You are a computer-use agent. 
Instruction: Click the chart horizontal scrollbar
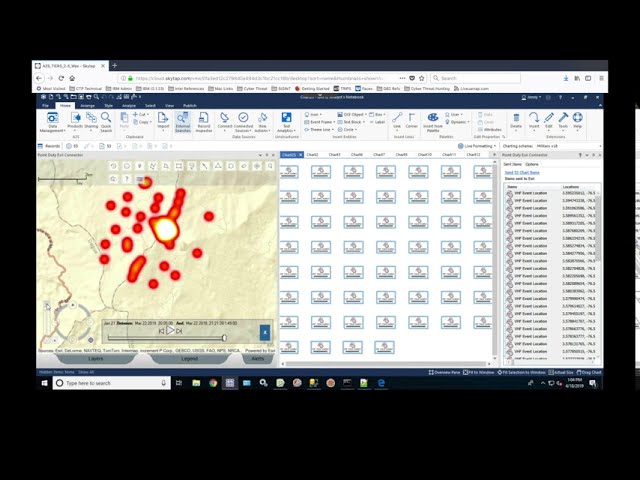[x=386, y=364]
